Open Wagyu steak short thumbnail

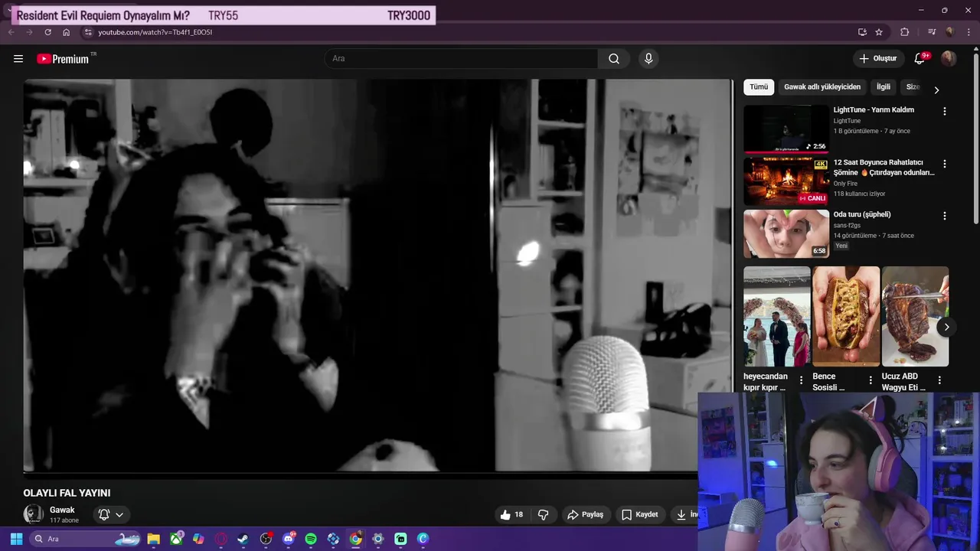[915, 317]
